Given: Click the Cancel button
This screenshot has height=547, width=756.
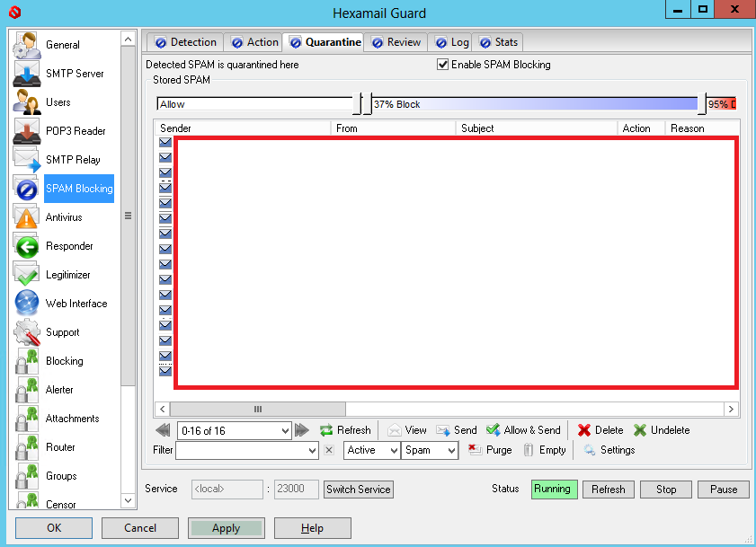Looking at the screenshot, I should [140, 528].
